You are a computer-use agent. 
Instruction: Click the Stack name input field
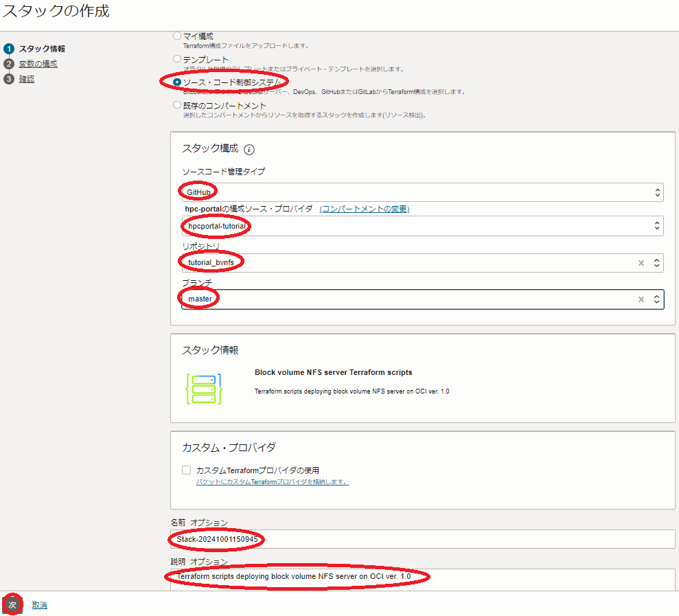422,539
